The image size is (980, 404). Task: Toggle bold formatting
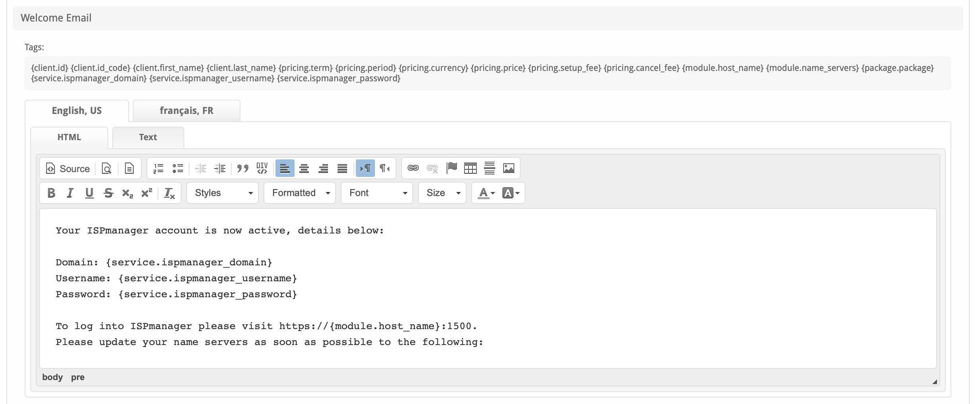(51, 193)
